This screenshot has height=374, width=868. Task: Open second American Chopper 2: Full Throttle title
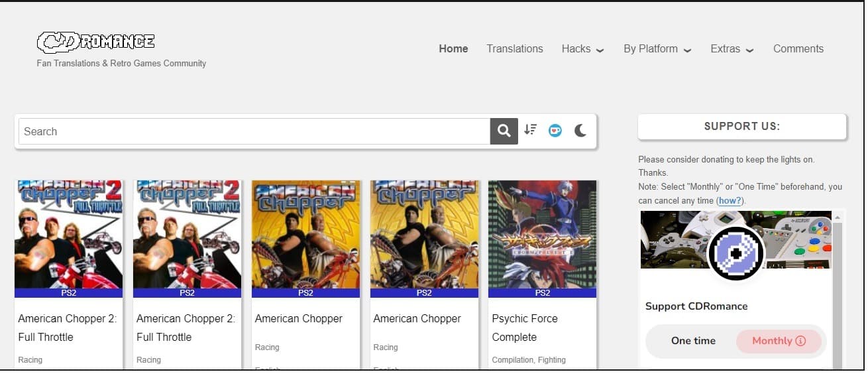[186, 328]
